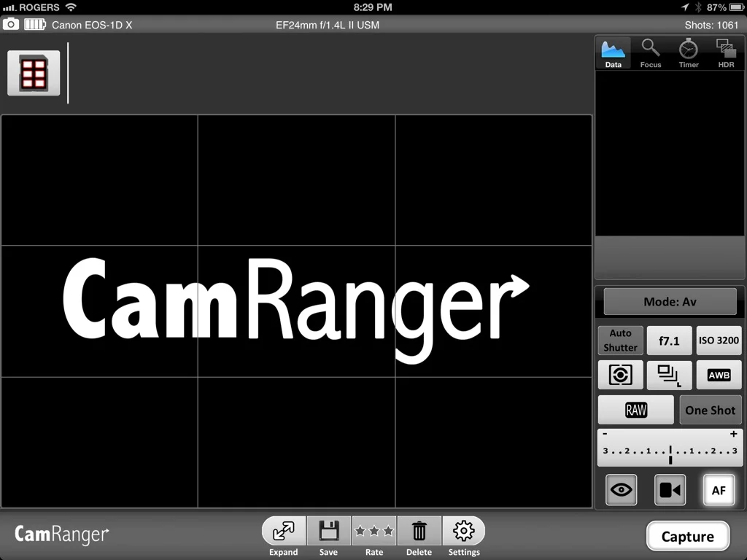
Task: Tap the empty histogram display area
Action: [670, 153]
